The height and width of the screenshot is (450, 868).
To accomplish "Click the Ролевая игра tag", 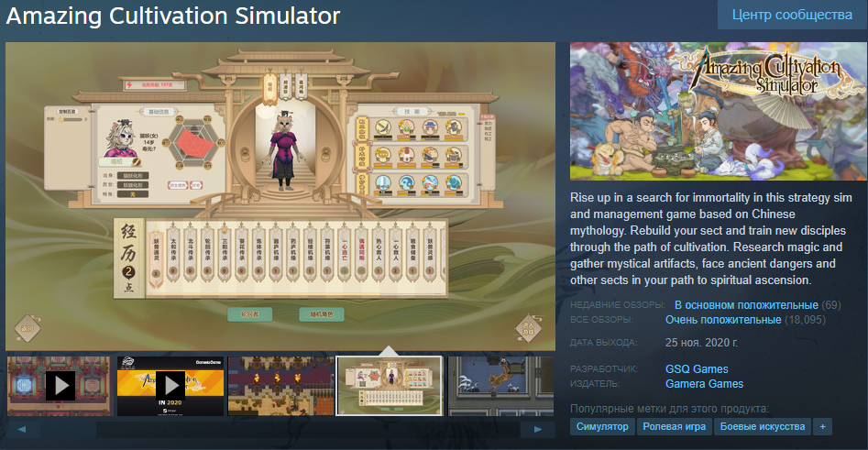I will click(x=674, y=427).
